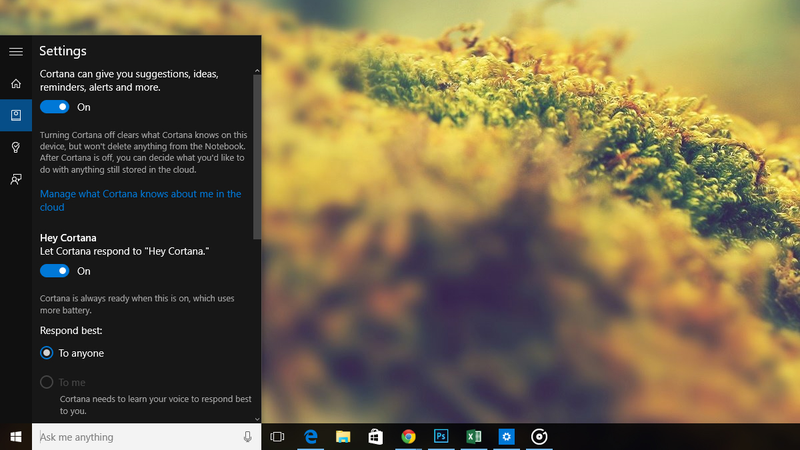The width and height of the screenshot is (800, 450).
Task: Click the "Settings" title text
Action: coord(63,51)
